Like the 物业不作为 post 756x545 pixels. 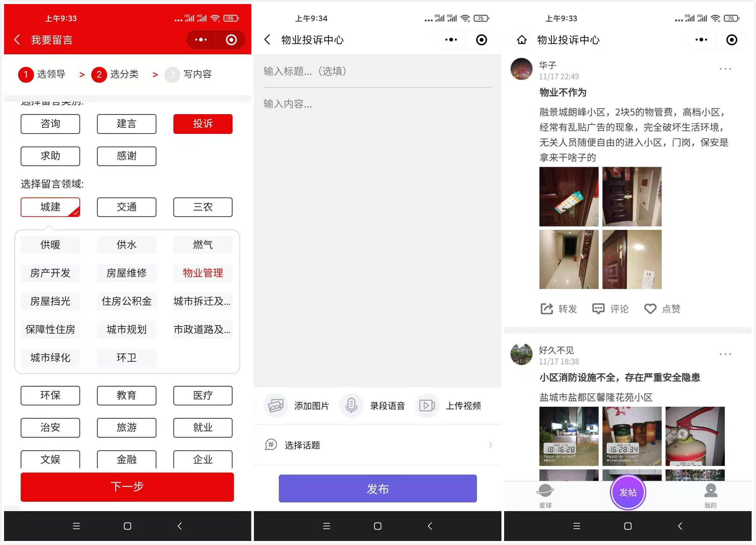click(x=651, y=308)
